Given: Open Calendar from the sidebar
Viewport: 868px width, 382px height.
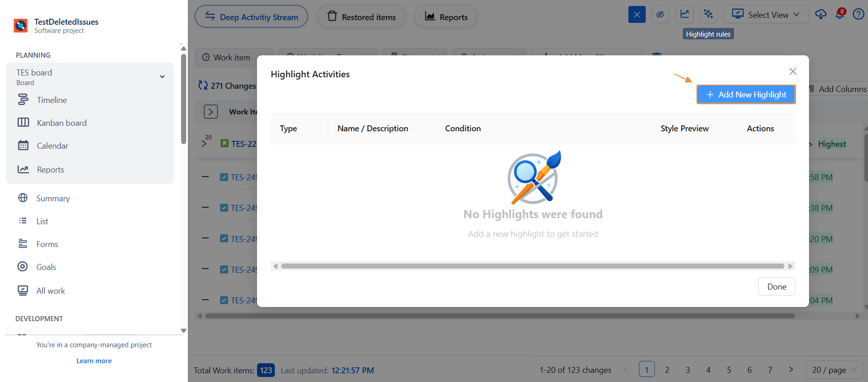Looking at the screenshot, I should point(52,145).
